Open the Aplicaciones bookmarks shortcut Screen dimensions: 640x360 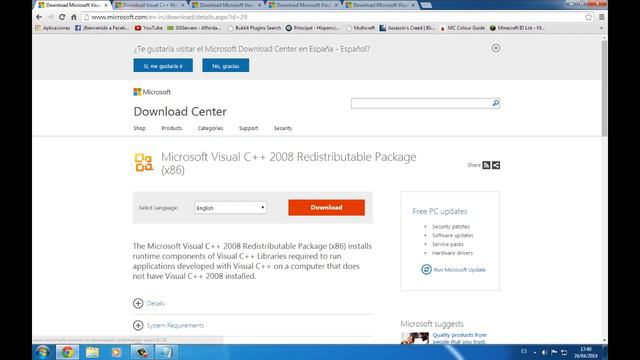[53, 28]
